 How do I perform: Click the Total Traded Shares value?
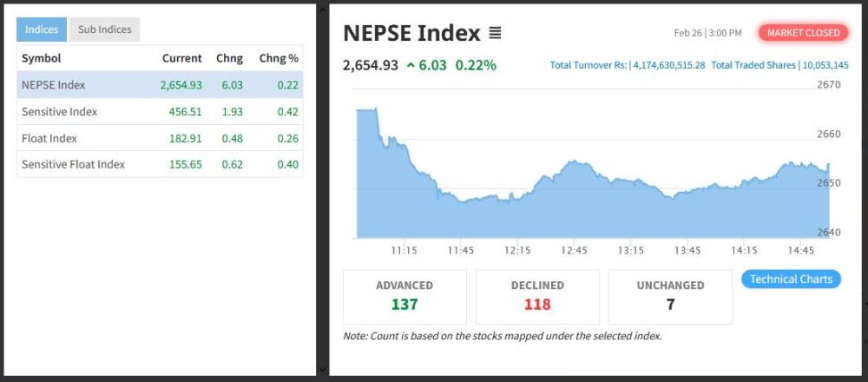[x=825, y=66]
